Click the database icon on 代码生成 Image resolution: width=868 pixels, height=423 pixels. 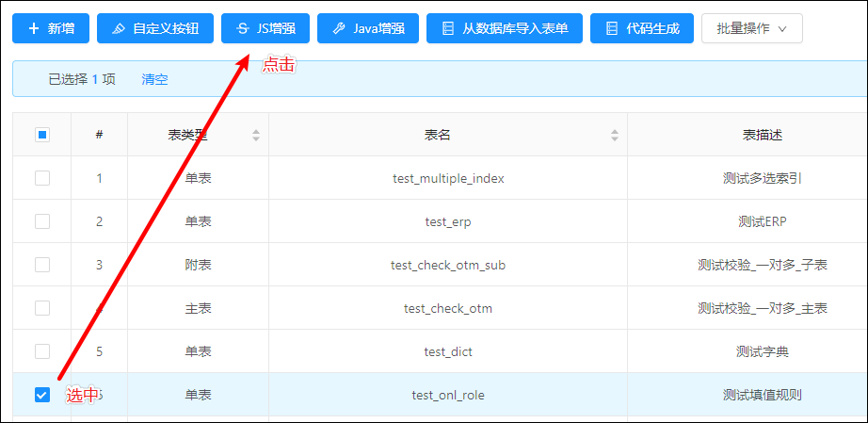pos(612,28)
